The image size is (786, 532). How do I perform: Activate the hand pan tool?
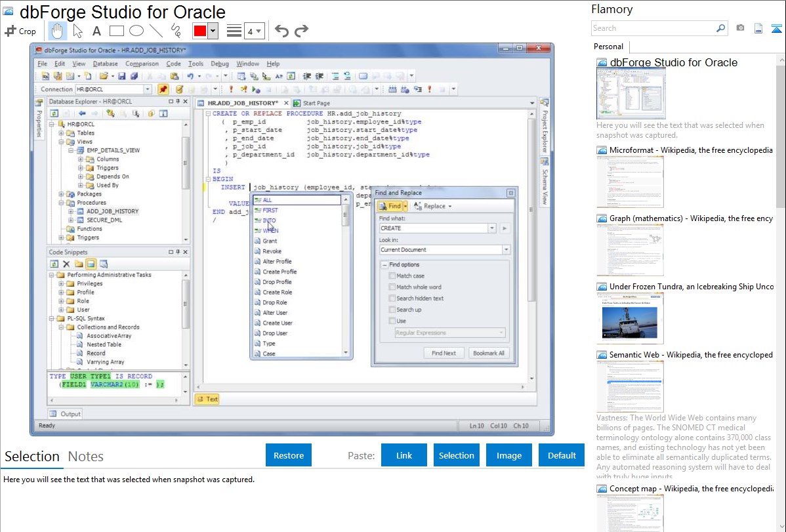(x=57, y=31)
